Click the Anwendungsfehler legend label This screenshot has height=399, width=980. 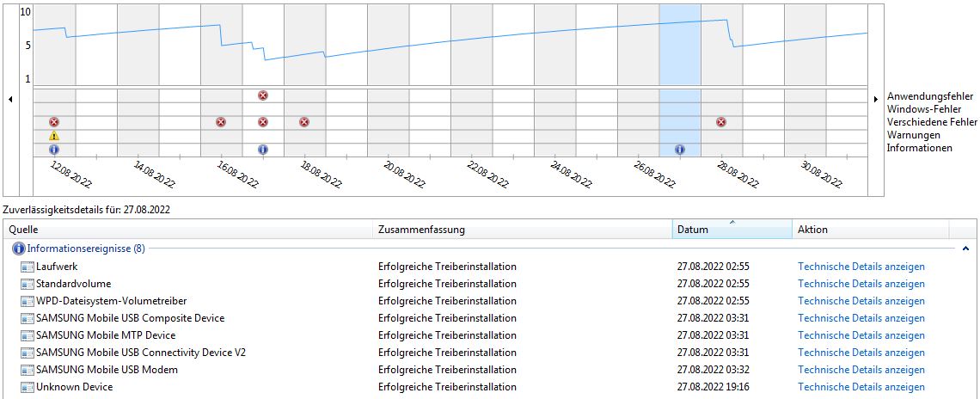(x=930, y=96)
